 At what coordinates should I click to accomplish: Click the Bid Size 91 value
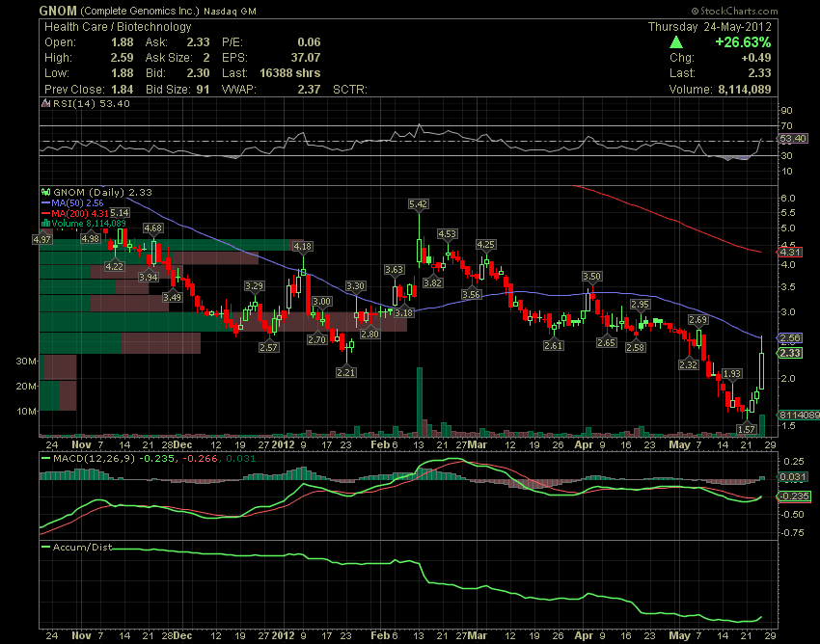(x=203, y=89)
